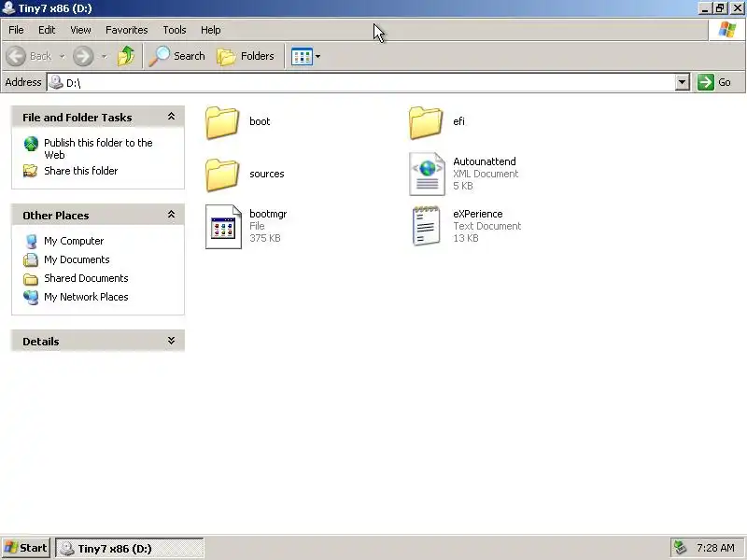This screenshot has height=560, width=747.
Task: Open the Tools menu
Action: tap(175, 30)
